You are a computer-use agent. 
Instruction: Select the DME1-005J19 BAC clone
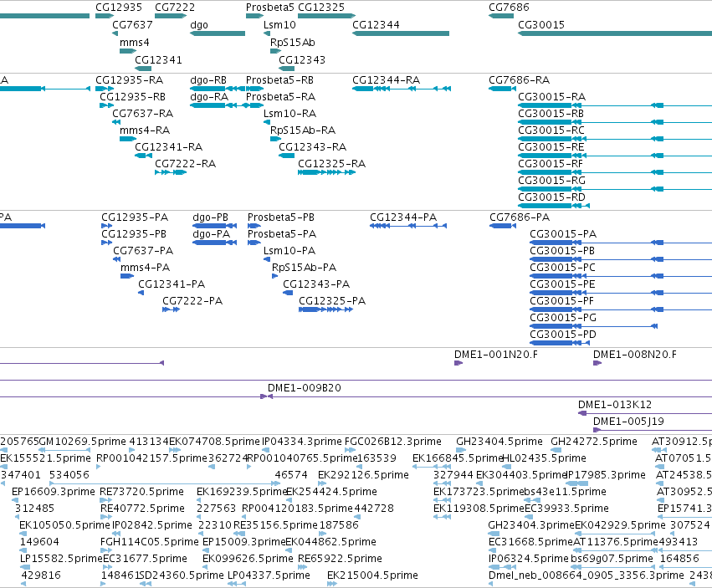pyautogui.click(x=653, y=430)
